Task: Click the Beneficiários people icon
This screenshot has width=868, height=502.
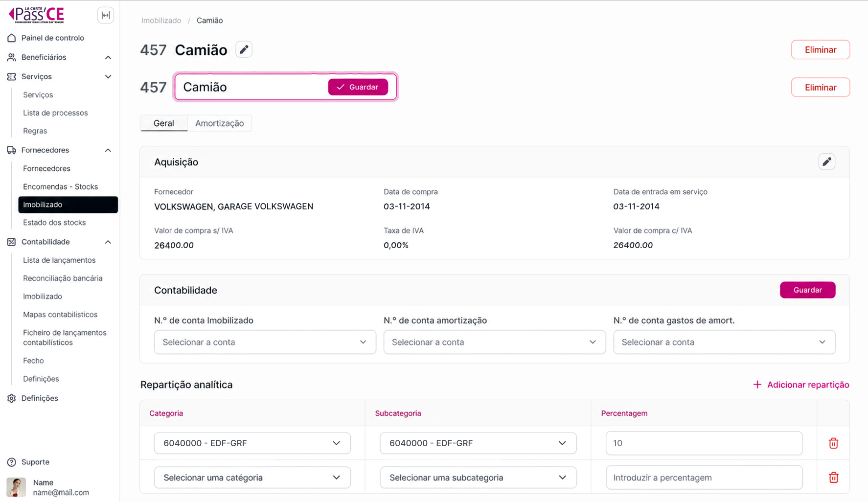Action: (12, 57)
